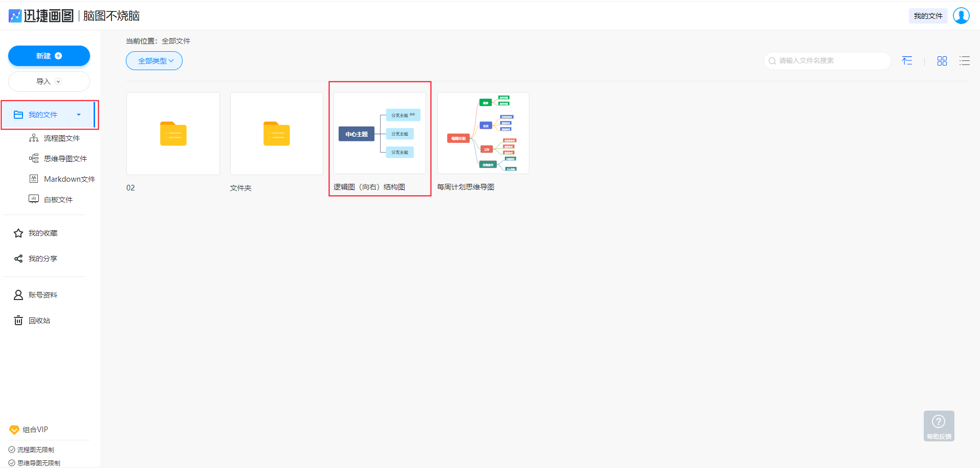The width and height of the screenshot is (980, 469).
Task: Click the sort order icon
Action: [x=907, y=61]
